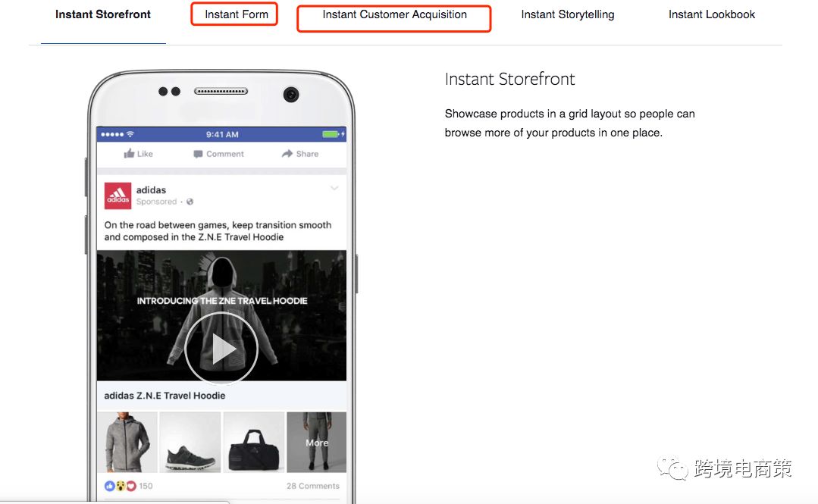Select the Instant Storytelling tab

pyautogui.click(x=567, y=14)
